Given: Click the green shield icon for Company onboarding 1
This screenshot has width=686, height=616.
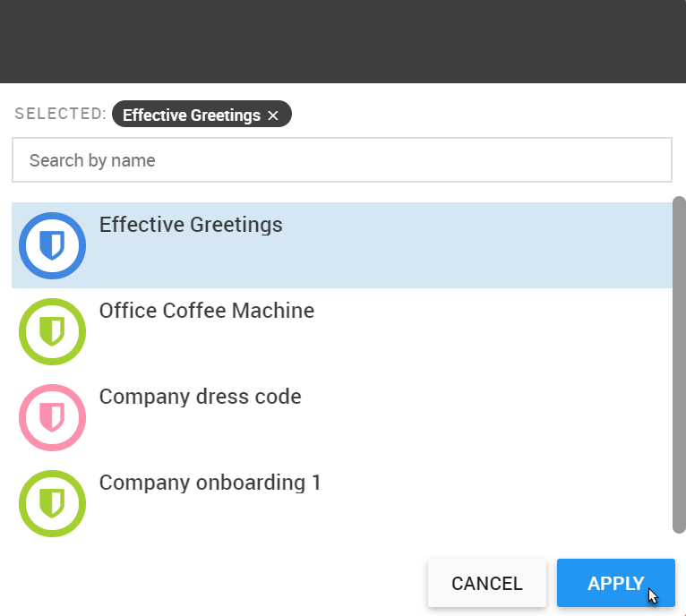Looking at the screenshot, I should pos(52,503).
